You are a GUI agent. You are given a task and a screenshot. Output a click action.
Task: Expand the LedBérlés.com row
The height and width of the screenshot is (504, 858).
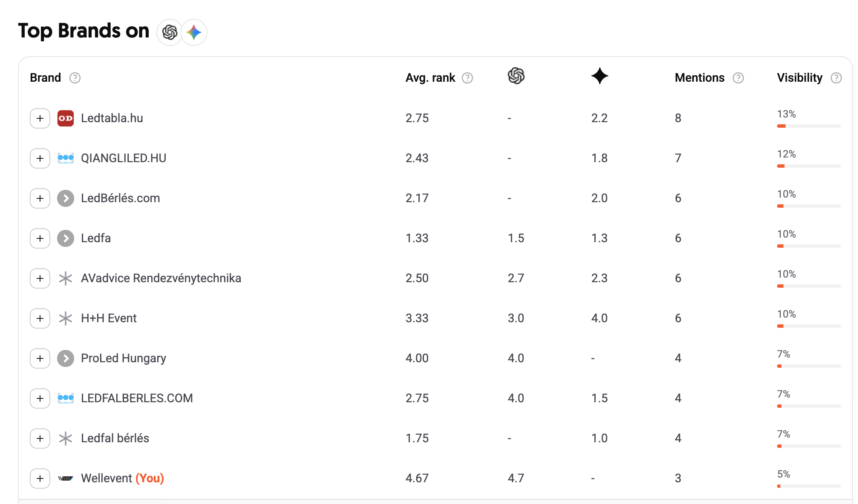pos(40,198)
